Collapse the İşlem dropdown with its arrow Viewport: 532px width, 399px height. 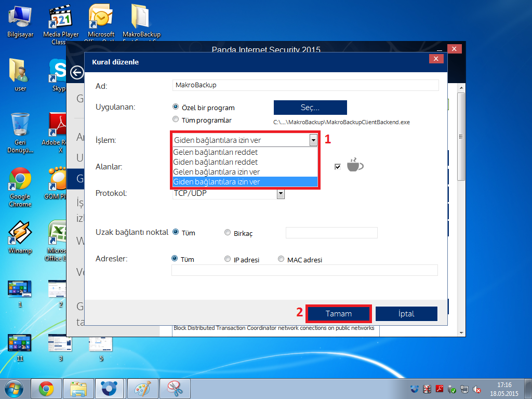(313, 140)
